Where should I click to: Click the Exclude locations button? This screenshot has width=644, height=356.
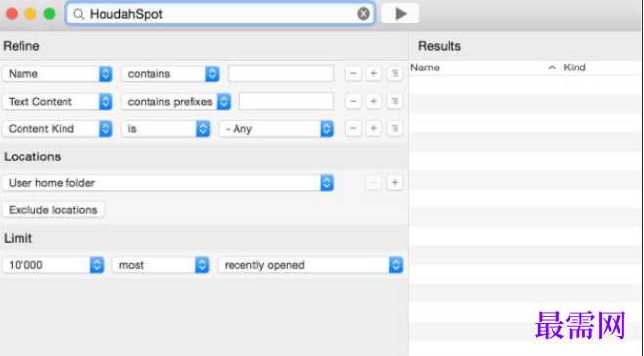[x=53, y=210]
